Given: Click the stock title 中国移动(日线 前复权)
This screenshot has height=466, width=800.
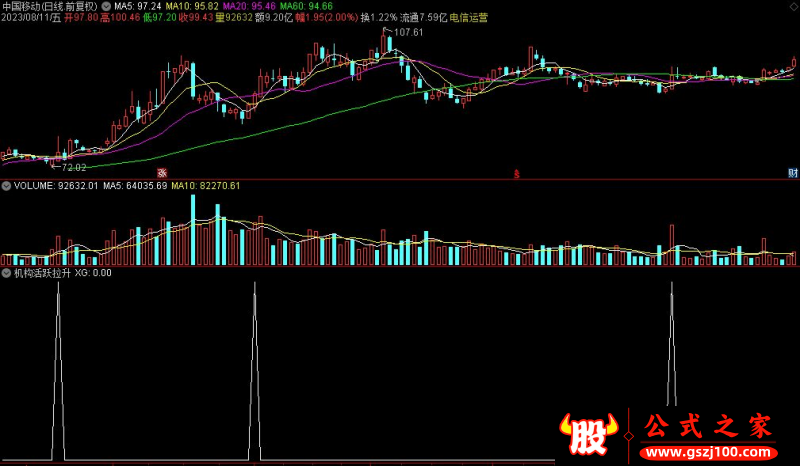Looking at the screenshot, I should point(49,7).
